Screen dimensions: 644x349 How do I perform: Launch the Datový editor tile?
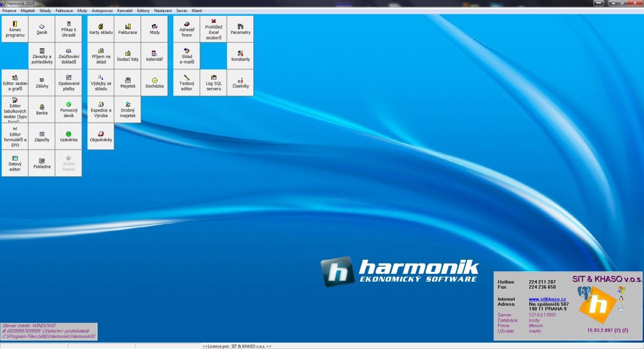15,163
